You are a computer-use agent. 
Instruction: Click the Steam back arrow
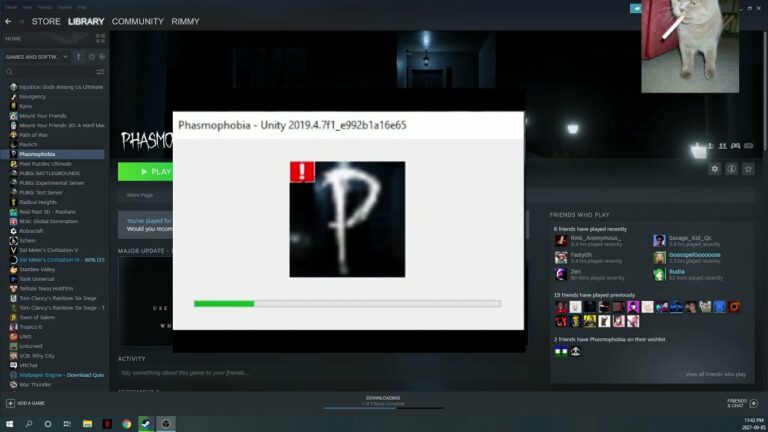click(x=8, y=22)
